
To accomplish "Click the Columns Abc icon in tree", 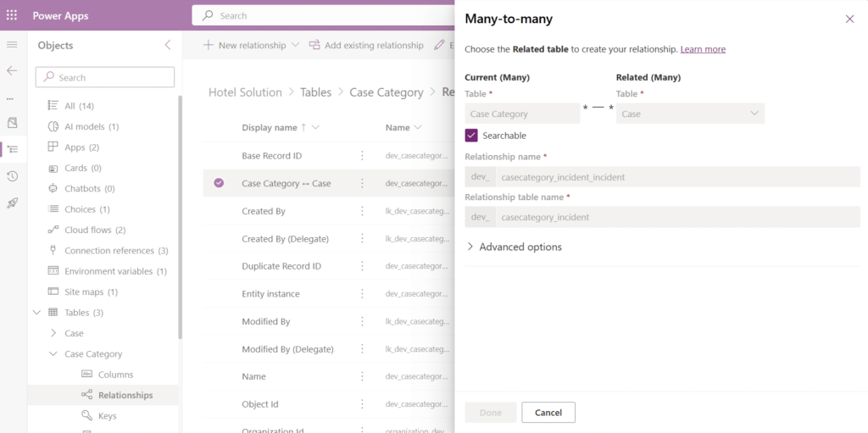I will click(87, 375).
